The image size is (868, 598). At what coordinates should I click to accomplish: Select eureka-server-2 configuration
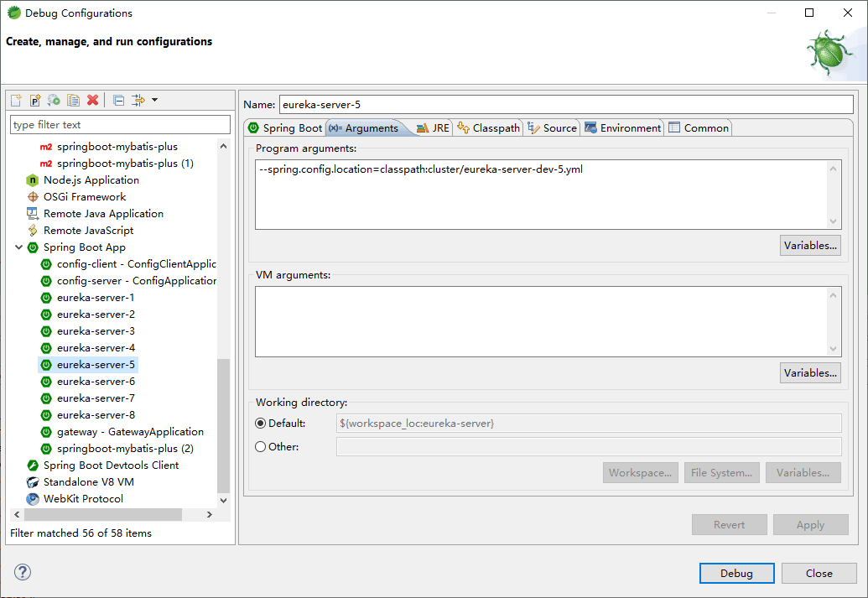(87, 315)
